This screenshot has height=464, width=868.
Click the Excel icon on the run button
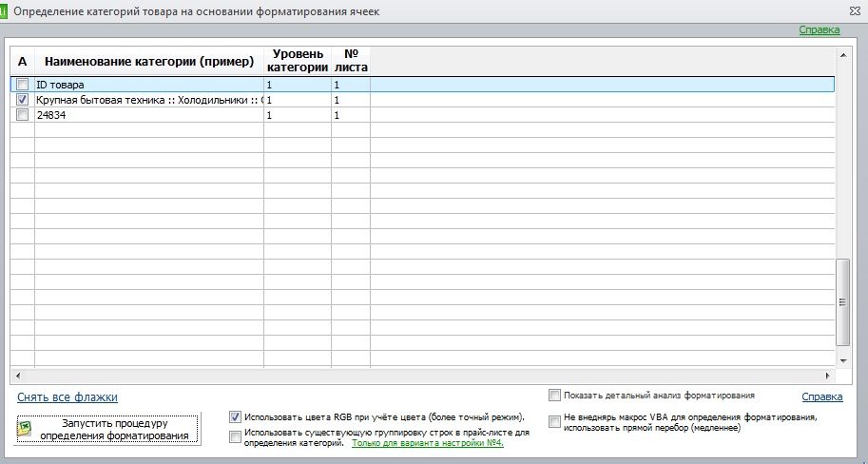pos(26,429)
